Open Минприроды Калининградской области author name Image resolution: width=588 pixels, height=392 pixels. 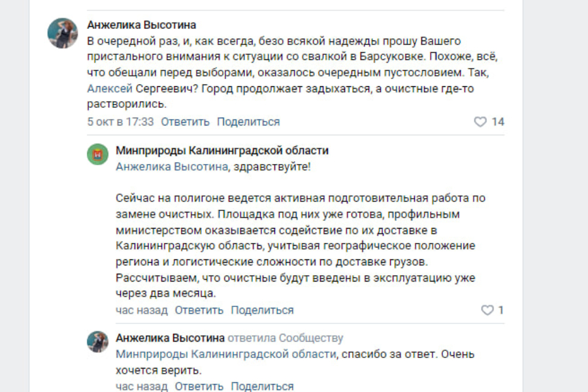click(222, 150)
